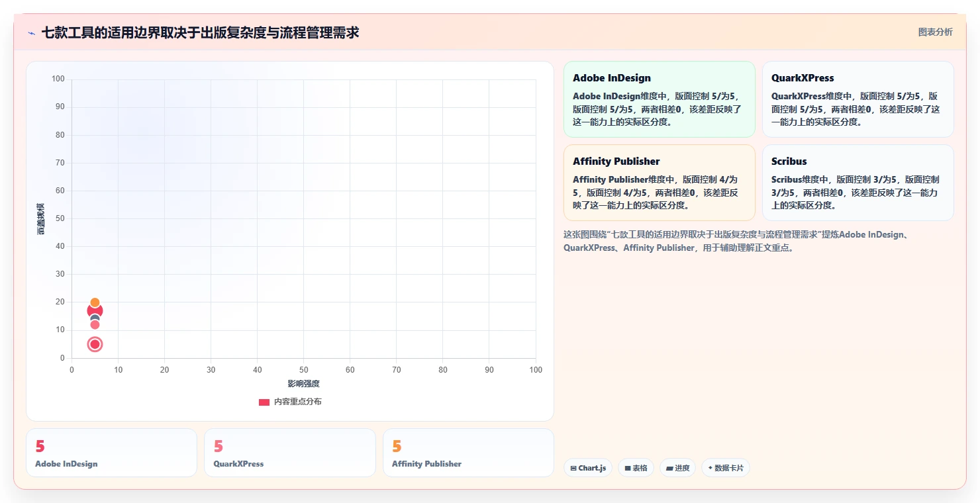Click the red legend swatch under the chart
Image resolution: width=980 pixels, height=503 pixels.
pos(264,402)
